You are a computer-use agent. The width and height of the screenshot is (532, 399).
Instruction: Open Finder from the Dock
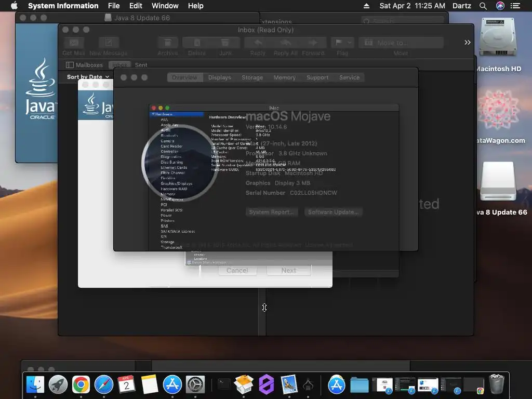point(35,385)
